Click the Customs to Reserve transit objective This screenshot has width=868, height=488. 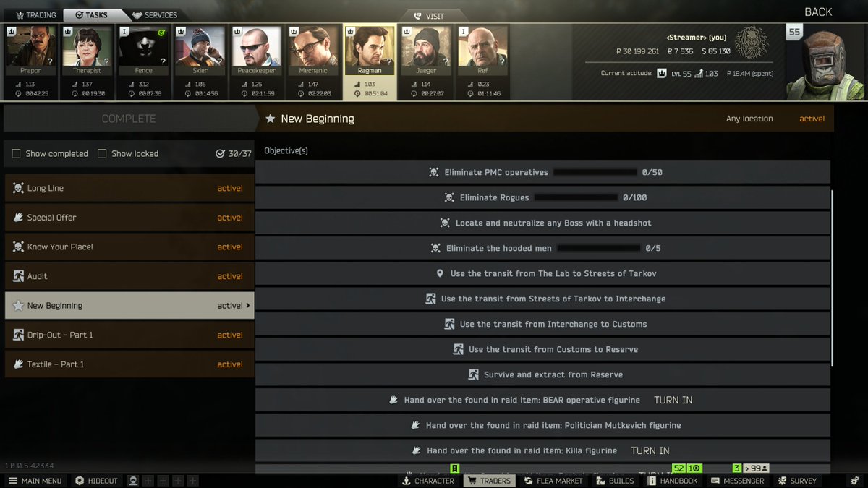[x=542, y=349]
